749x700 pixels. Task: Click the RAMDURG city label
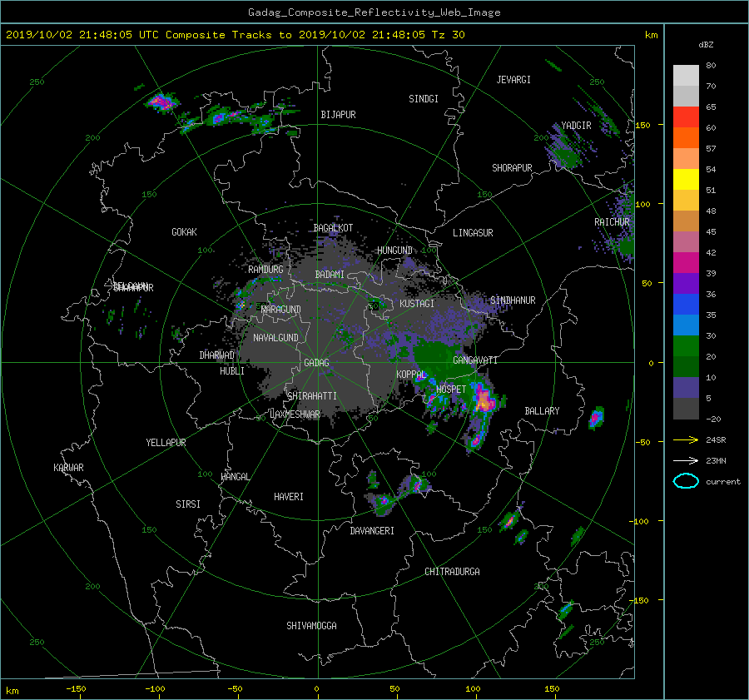point(265,270)
